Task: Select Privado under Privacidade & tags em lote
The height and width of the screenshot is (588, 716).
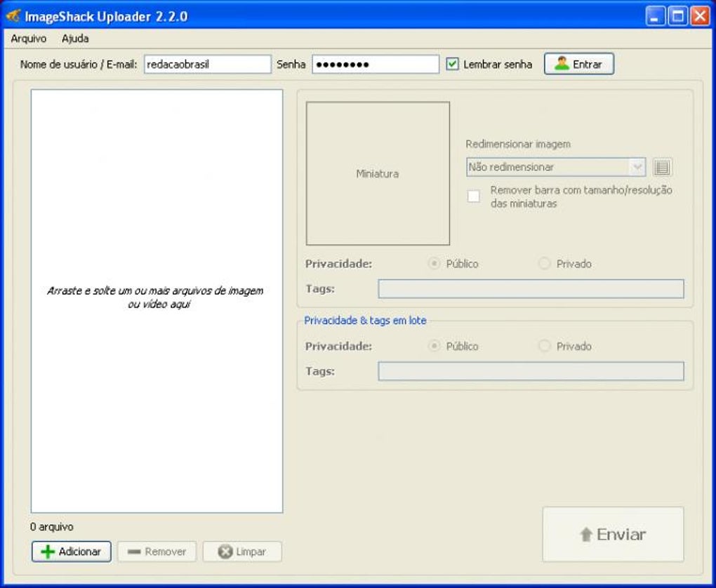Action: (x=544, y=346)
